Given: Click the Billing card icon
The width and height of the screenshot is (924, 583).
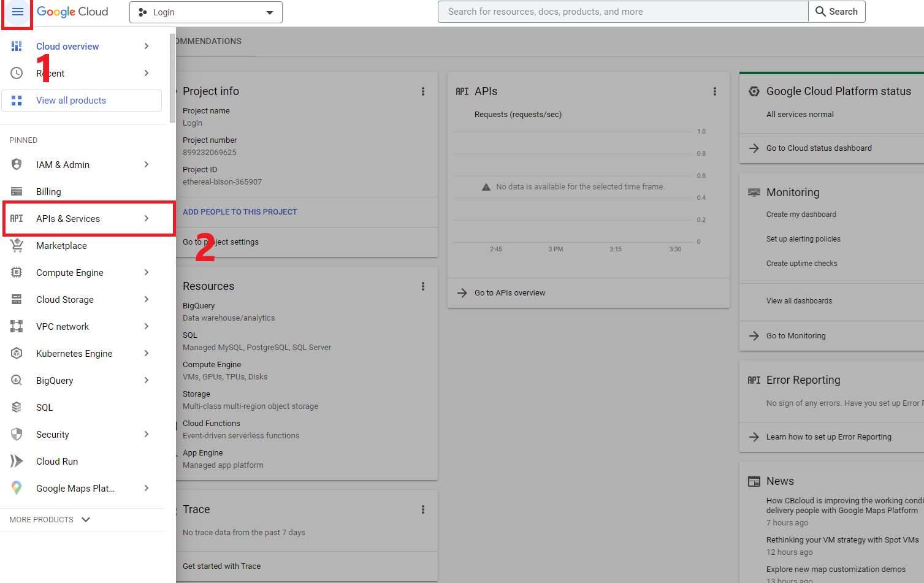Looking at the screenshot, I should click(17, 191).
